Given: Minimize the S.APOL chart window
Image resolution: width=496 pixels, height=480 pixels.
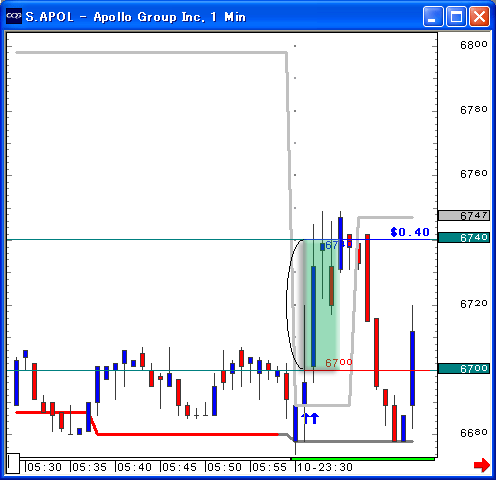Looking at the screenshot, I should click(x=433, y=16).
